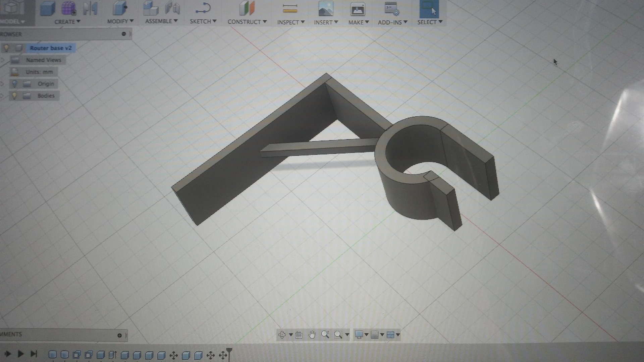Image resolution: width=644 pixels, height=362 pixels.
Task: Open the Viewports dropdown arrow
Action: coord(398,335)
